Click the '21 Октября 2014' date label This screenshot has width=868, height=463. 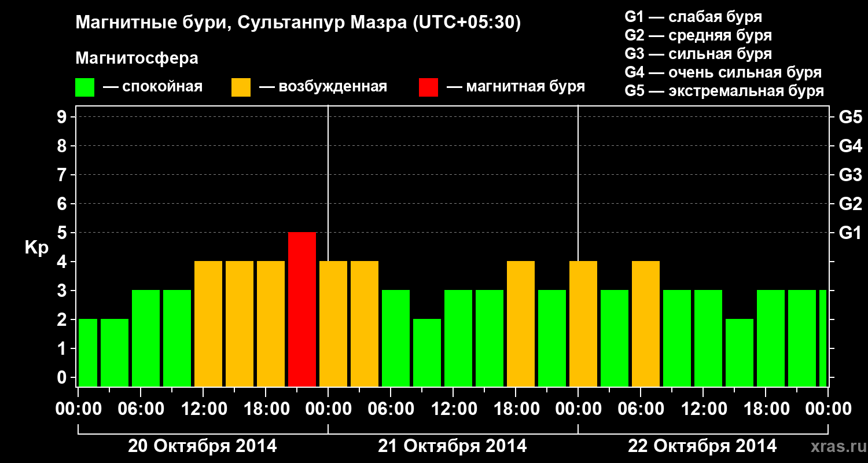[x=453, y=446]
